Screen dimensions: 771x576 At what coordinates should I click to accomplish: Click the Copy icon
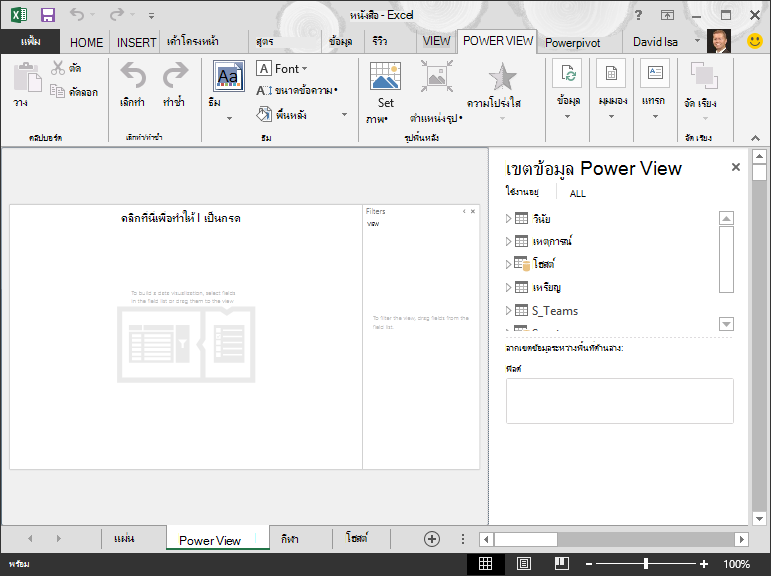pos(58,91)
